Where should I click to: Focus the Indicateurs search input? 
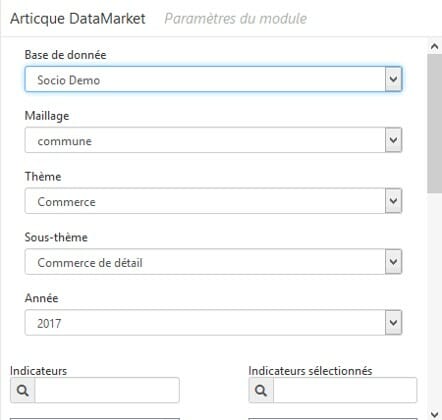[107, 390]
